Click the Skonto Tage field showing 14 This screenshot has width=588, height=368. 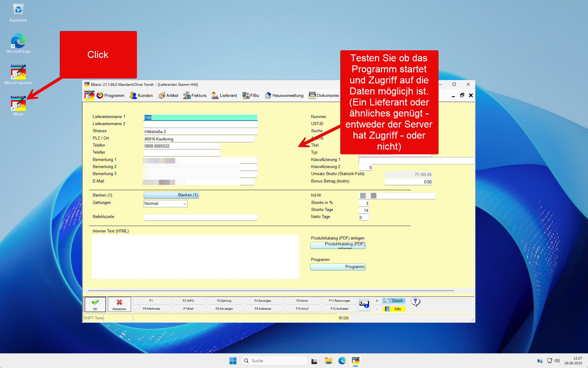[364, 210]
